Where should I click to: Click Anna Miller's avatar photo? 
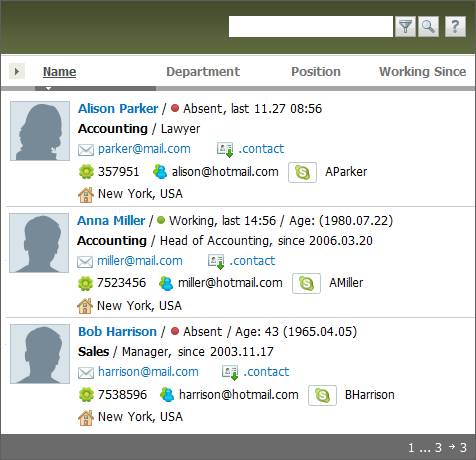click(x=39, y=243)
